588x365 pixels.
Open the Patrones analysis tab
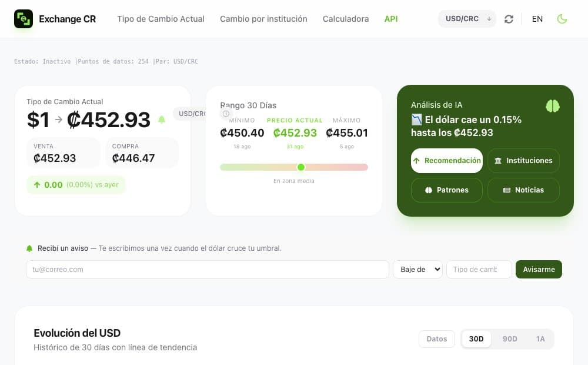click(447, 190)
